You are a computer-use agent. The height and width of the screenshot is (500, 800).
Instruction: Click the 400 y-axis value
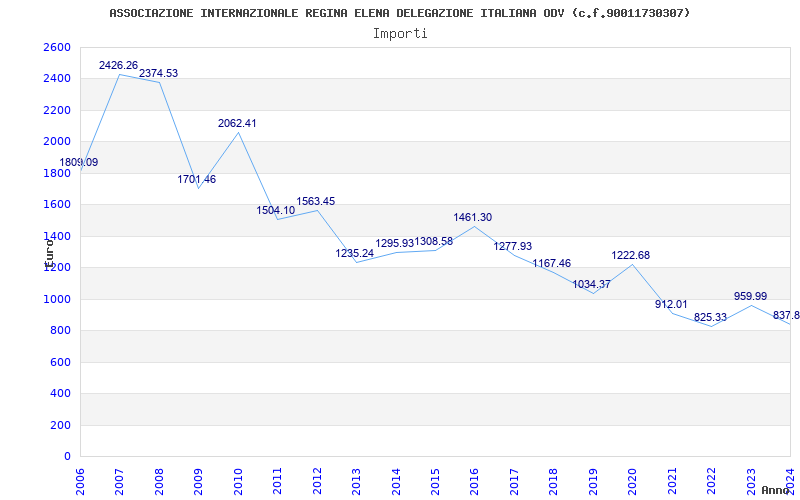tap(60, 394)
